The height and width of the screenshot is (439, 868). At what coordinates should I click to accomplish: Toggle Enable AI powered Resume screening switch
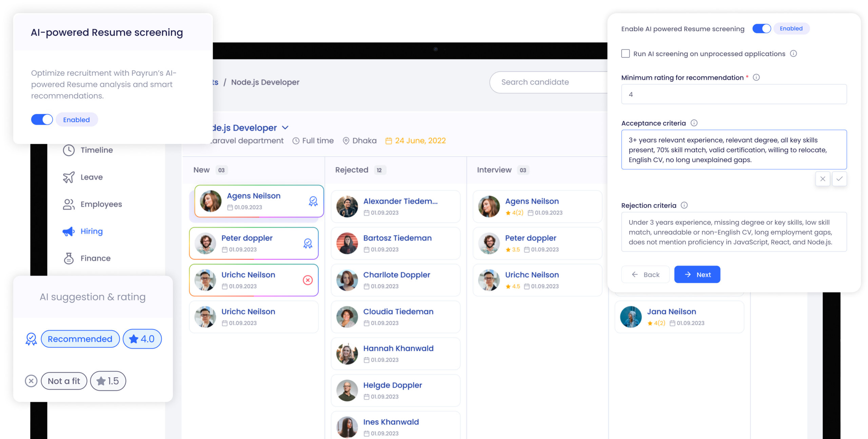[x=762, y=29]
